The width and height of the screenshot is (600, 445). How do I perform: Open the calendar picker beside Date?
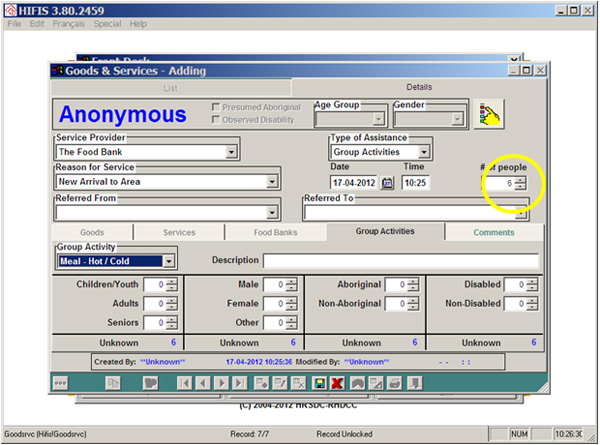(388, 183)
